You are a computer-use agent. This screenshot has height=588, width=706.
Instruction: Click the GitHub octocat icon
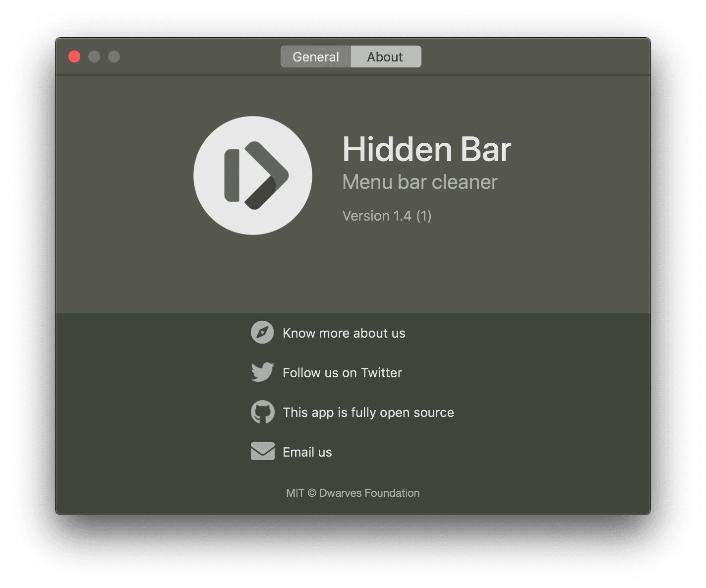(x=262, y=412)
